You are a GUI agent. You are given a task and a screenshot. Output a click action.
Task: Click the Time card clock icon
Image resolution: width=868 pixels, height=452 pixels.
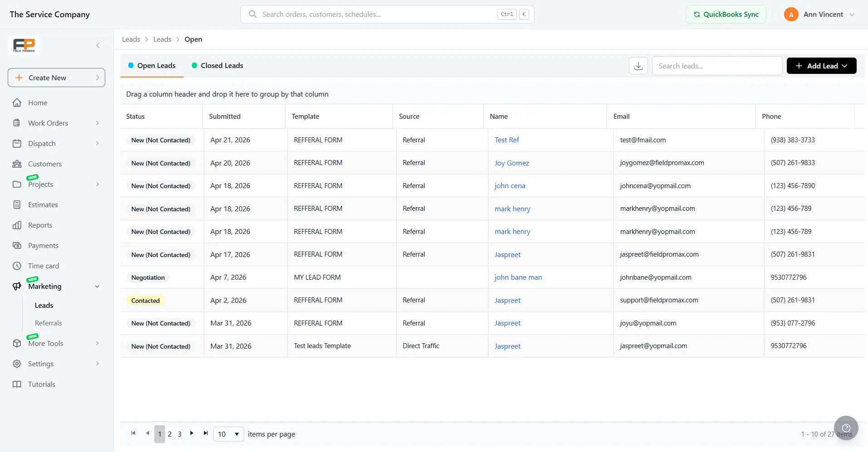[17, 266]
